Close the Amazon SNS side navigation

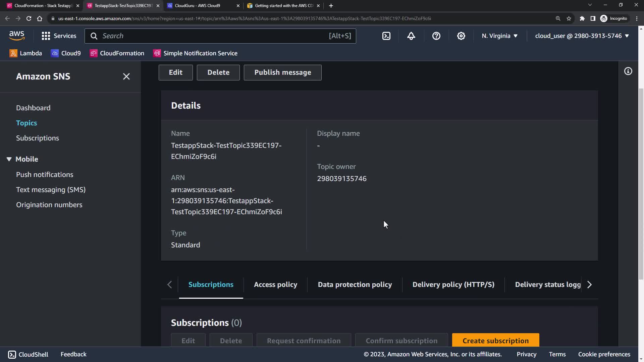[x=126, y=76]
